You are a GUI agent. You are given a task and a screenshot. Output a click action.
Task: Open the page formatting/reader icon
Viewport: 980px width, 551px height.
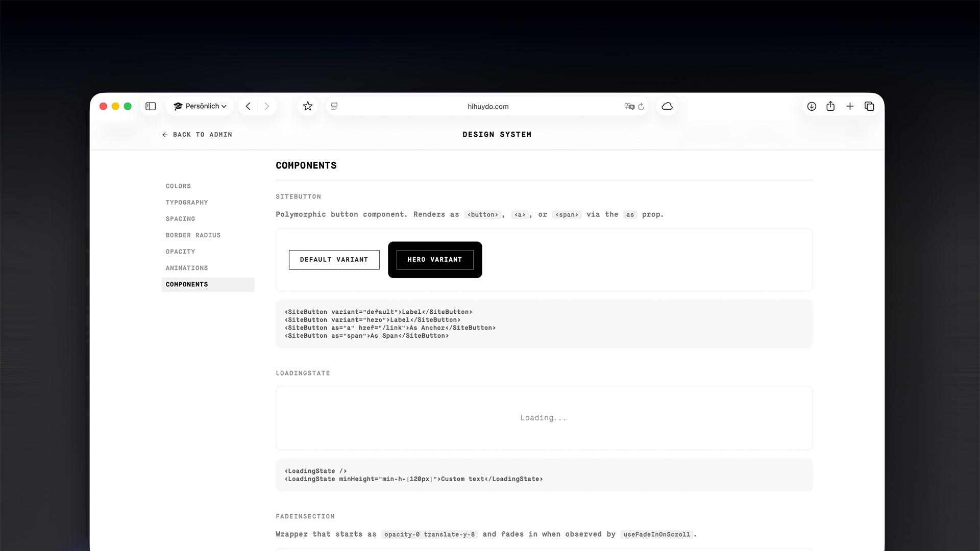334,106
